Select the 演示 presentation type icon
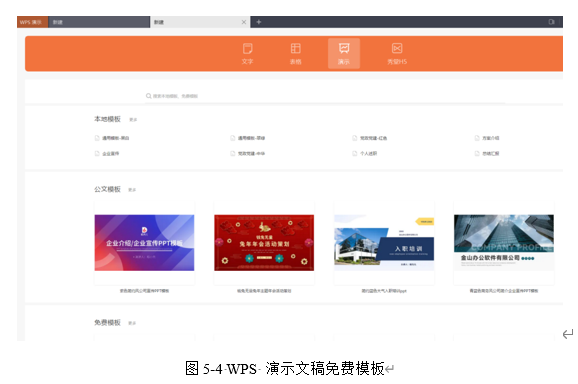 pyautogui.click(x=344, y=53)
